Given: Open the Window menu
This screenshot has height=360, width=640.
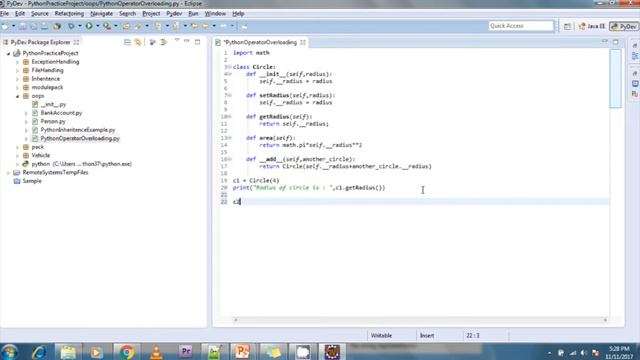Looking at the screenshot, I should [x=215, y=13].
